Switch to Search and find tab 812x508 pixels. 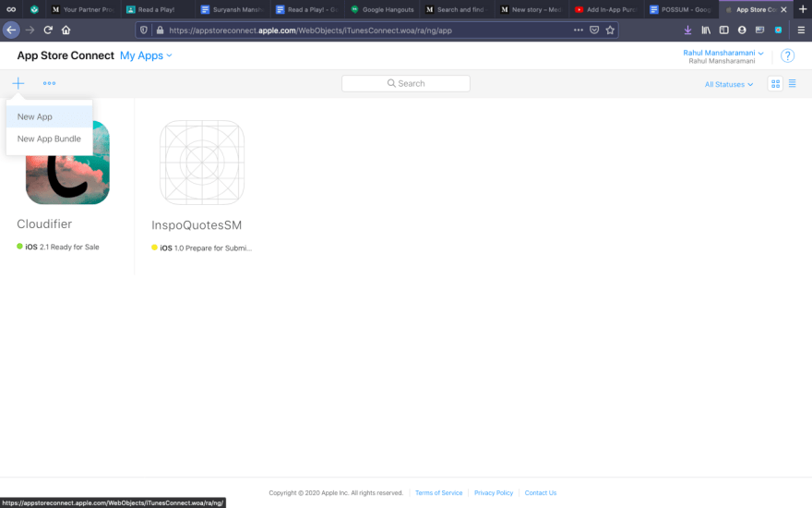click(x=458, y=9)
